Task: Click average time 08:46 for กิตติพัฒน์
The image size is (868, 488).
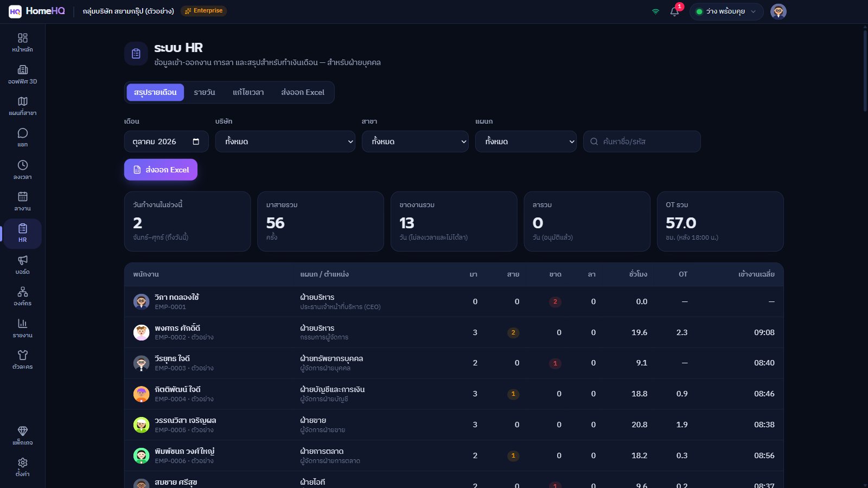Action: click(764, 394)
